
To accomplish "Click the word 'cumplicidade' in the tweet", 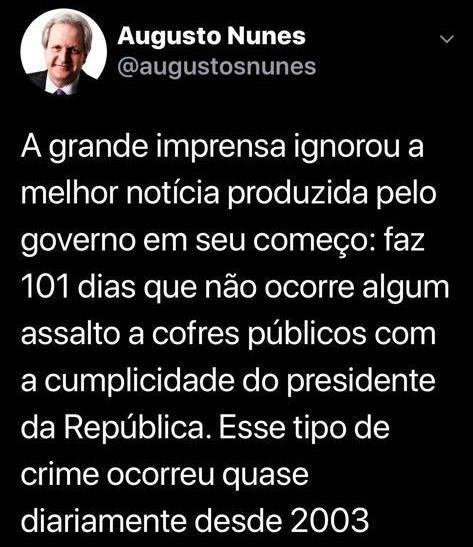I will click(139, 381).
